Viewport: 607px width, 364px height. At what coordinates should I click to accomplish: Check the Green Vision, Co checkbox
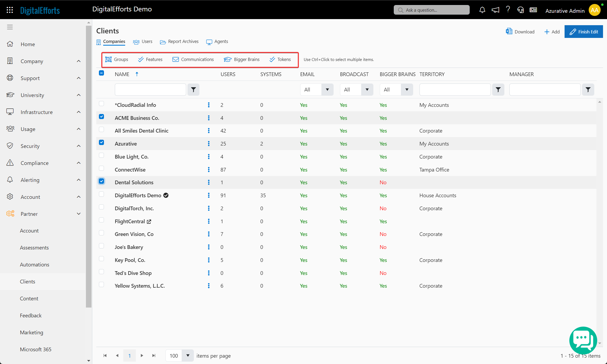[101, 233]
